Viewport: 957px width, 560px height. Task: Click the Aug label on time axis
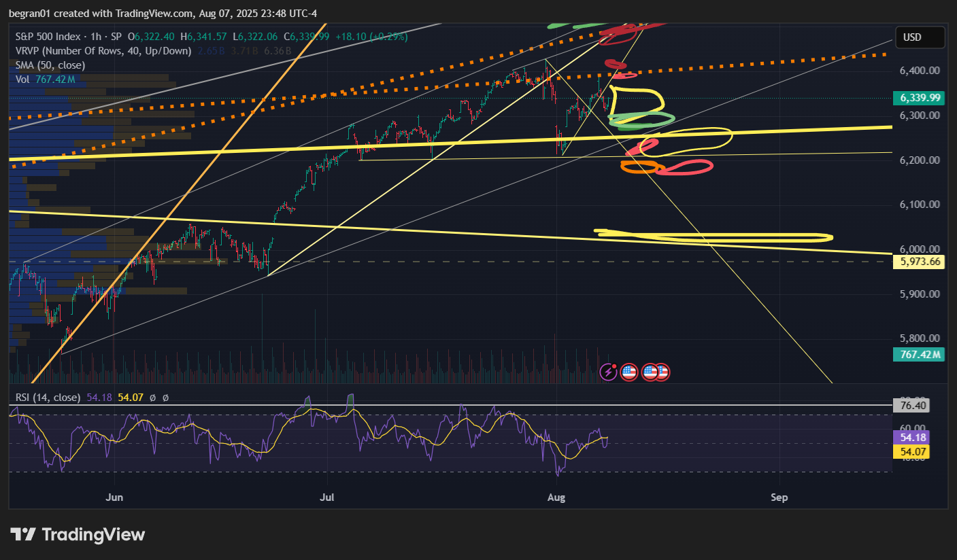556,497
